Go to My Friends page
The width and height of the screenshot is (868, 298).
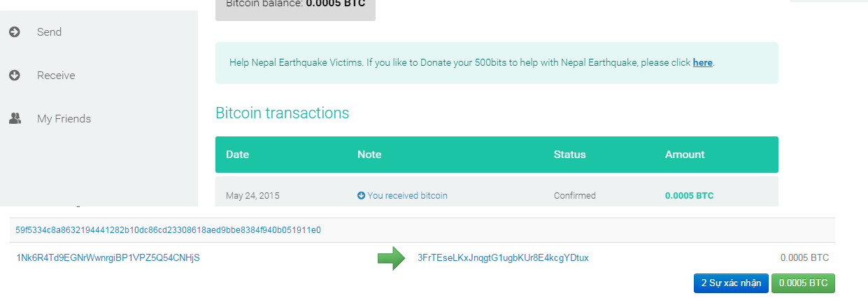click(64, 119)
